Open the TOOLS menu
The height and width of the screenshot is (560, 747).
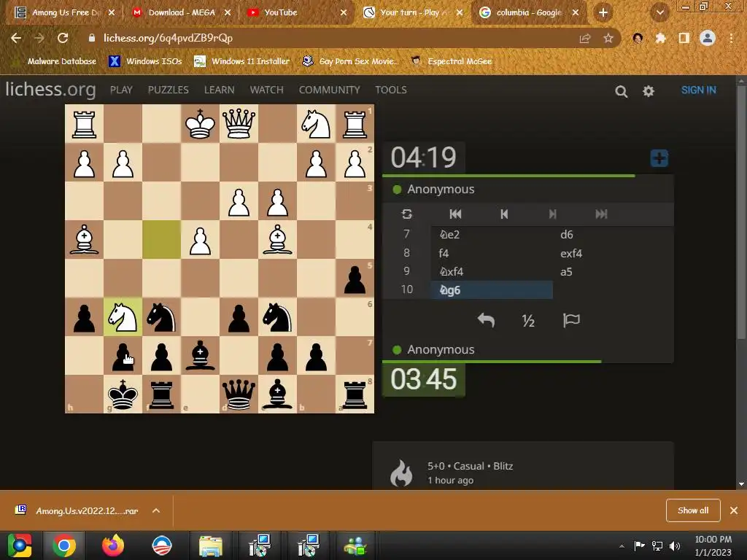point(391,90)
